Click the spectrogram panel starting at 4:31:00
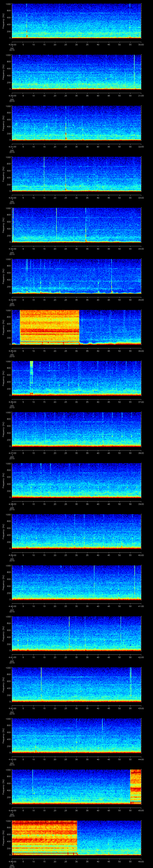 [x=77, y=123]
